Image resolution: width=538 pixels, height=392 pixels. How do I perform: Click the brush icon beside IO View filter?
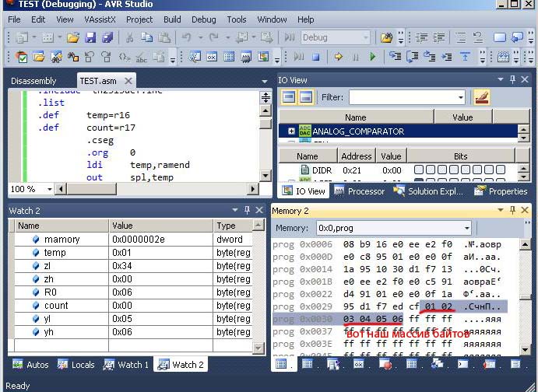[481, 97]
